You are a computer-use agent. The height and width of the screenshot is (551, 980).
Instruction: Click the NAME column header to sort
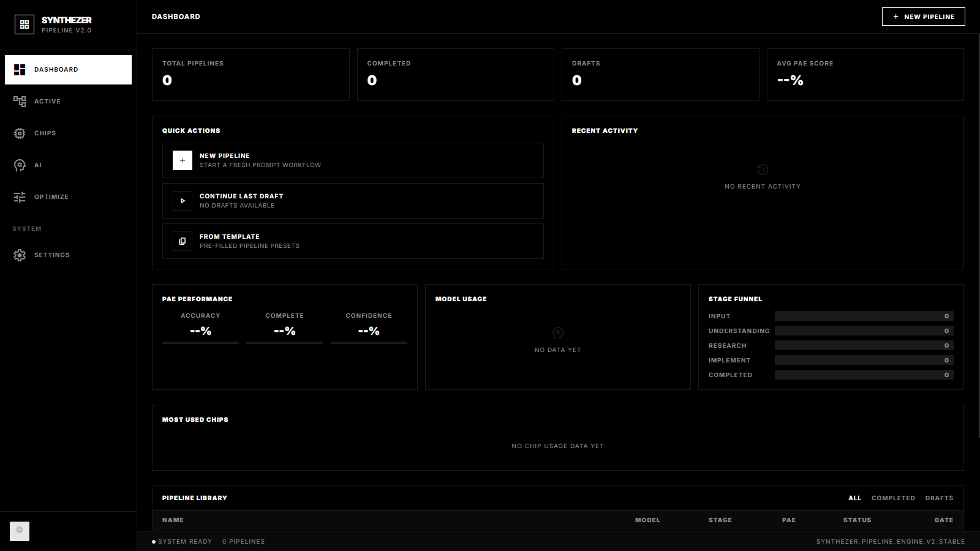pos(173,520)
